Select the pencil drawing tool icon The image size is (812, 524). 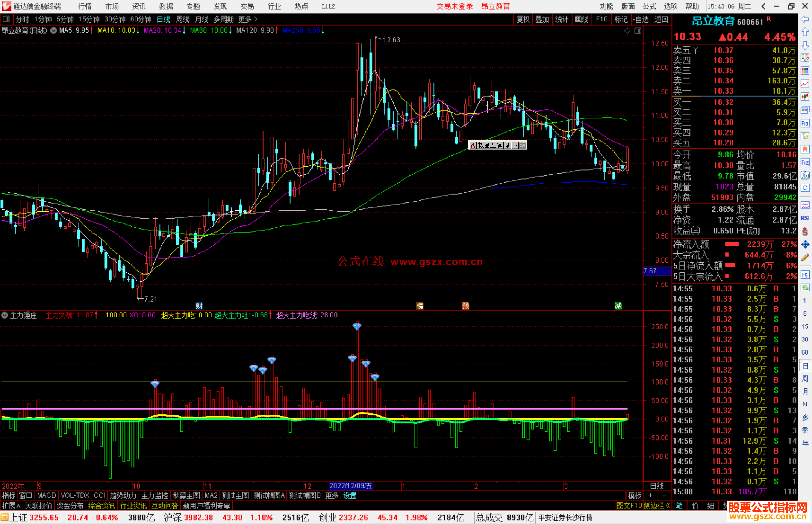[x=805, y=257]
